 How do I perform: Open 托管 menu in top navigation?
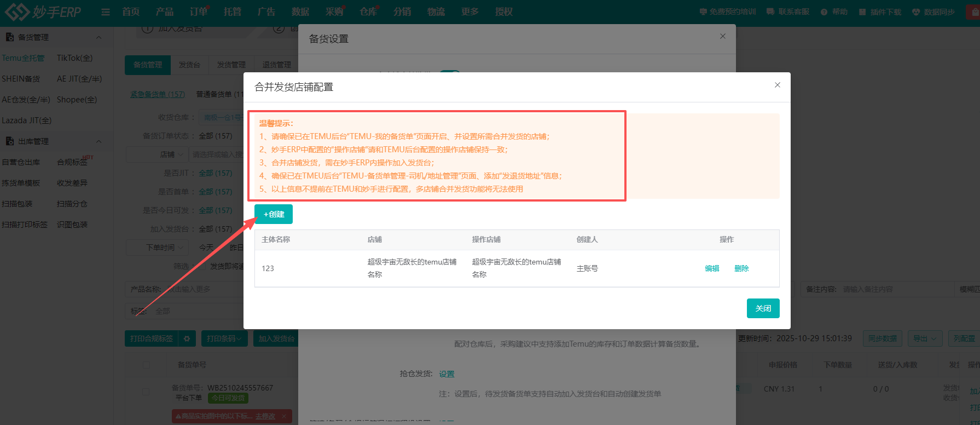(x=233, y=12)
